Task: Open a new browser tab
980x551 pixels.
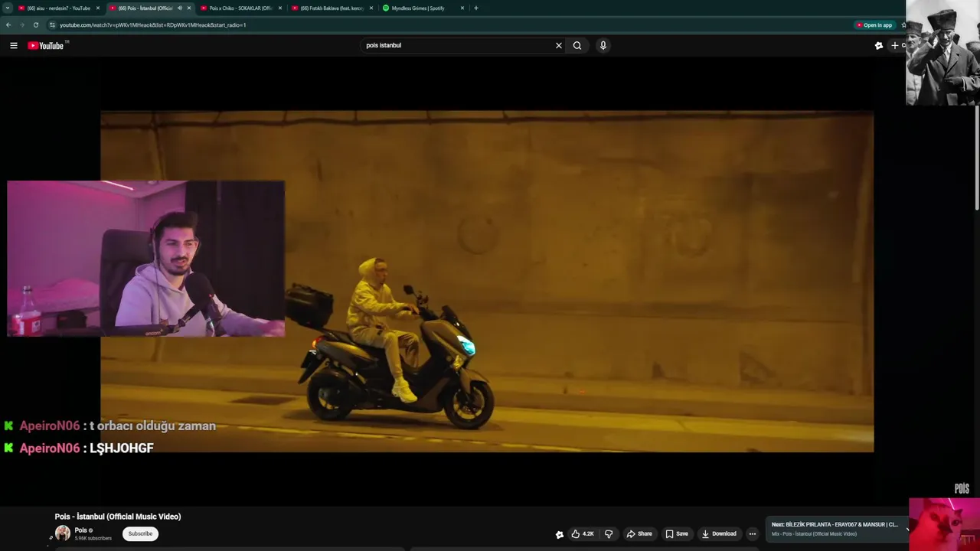Action: [476, 8]
